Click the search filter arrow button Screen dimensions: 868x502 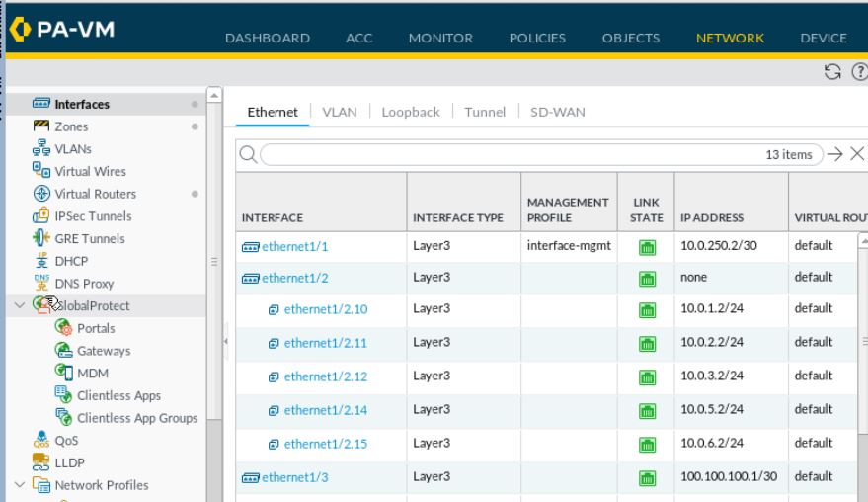[x=835, y=154]
